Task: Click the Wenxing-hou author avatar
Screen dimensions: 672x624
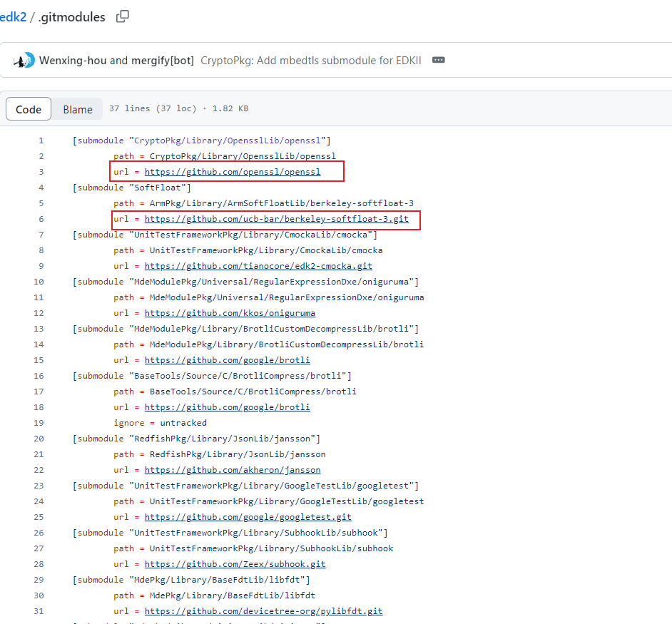Action: point(24,61)
